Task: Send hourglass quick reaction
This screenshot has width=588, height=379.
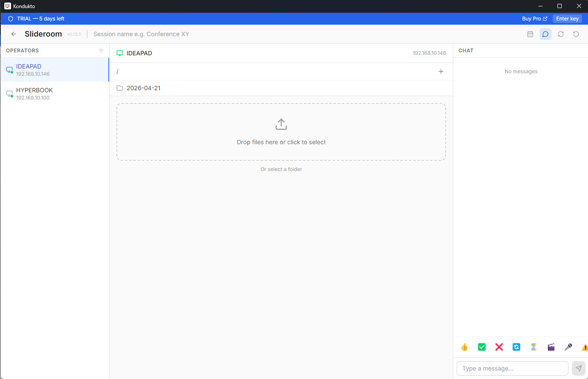Action: [534, 347]
